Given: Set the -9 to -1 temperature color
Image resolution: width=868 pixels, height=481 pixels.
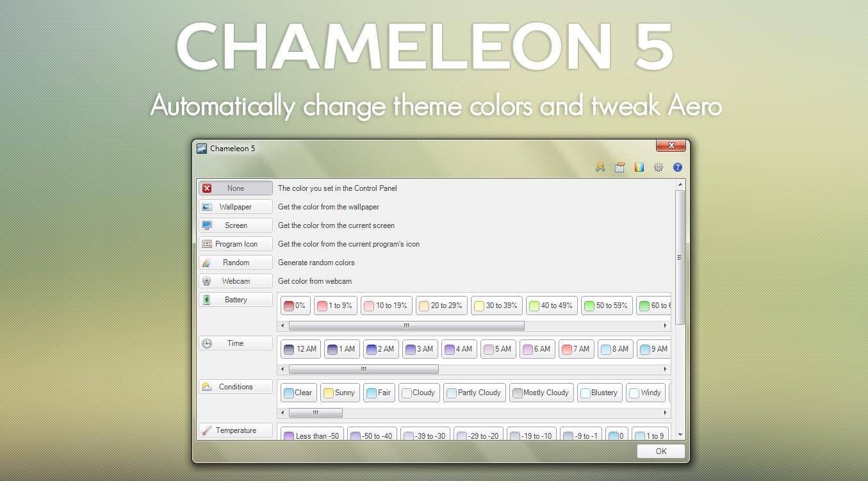Looking at the screenshot, I should (x=581, y=434).
